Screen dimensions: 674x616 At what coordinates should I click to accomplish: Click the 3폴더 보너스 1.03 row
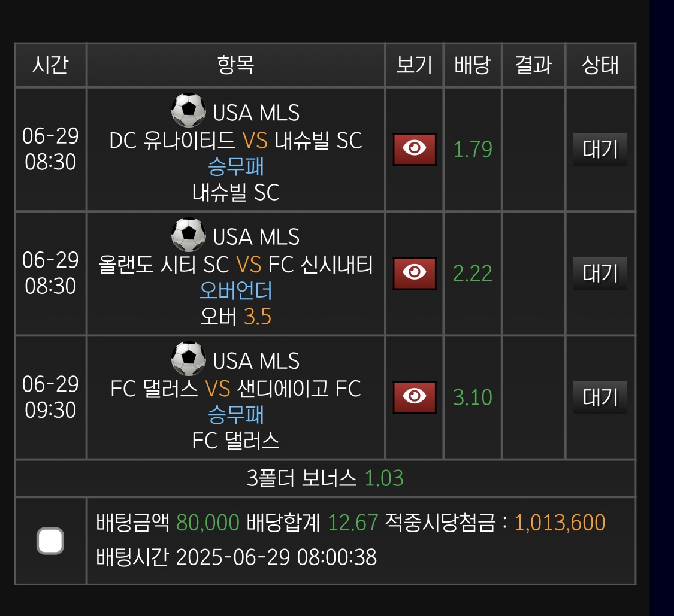point(325,478)
